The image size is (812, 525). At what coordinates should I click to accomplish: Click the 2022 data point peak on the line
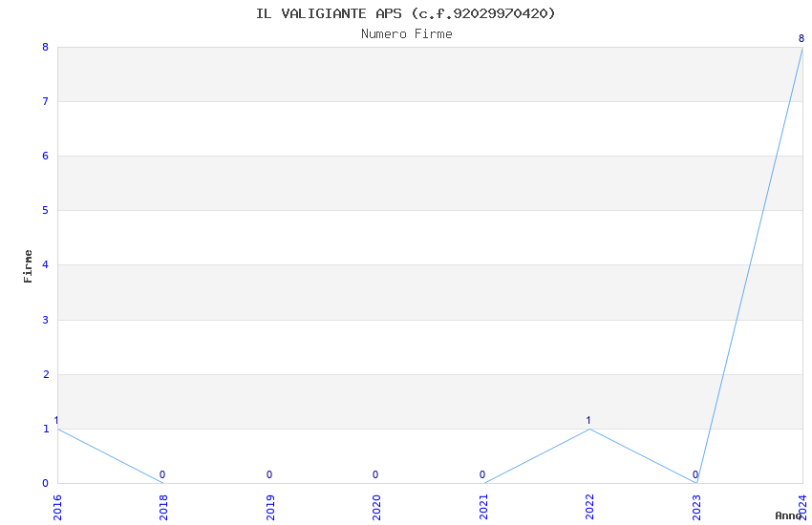click(589, 429)
